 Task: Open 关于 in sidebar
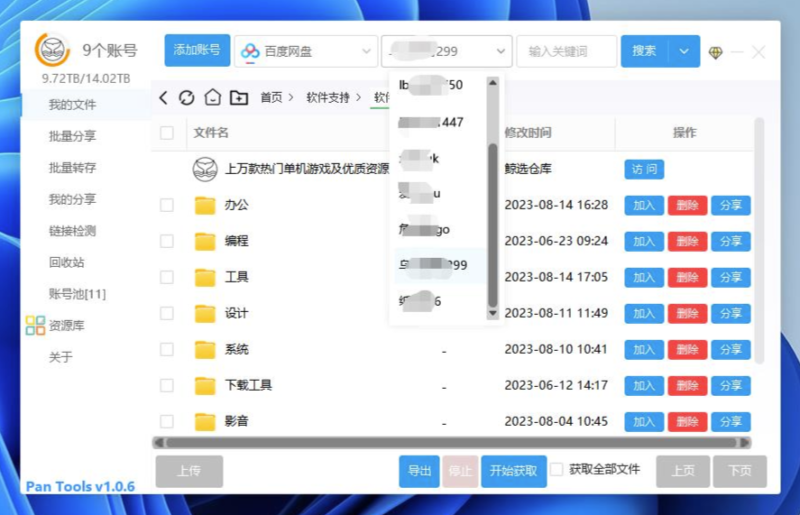click(x=61, y=357)
